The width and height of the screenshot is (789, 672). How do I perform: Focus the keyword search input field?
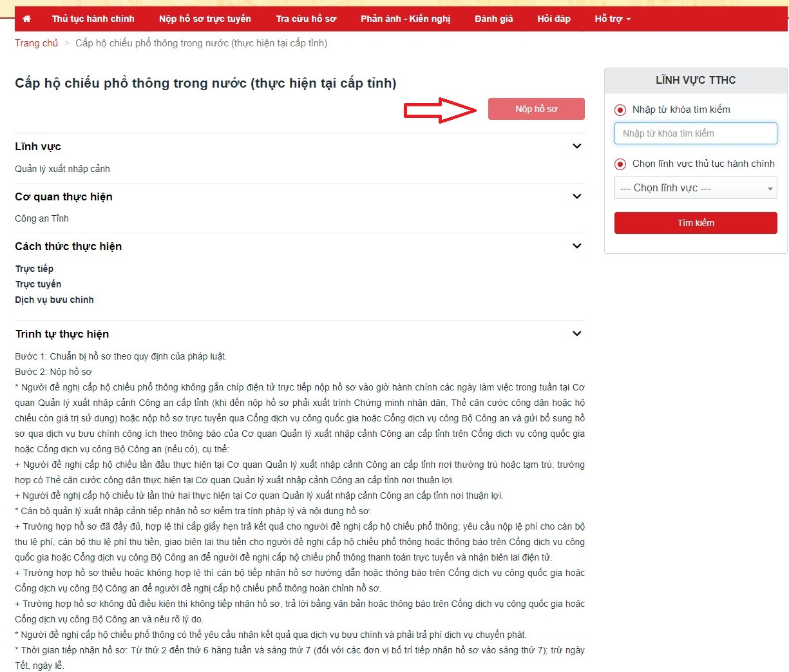696,133
